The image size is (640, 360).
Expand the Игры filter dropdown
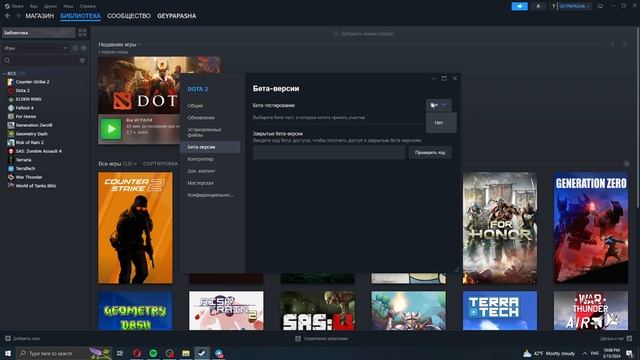(35, 48)
